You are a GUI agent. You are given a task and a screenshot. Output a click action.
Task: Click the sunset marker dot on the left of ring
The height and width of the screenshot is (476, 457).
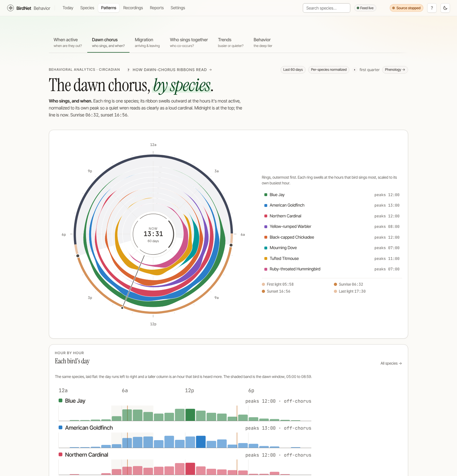pos(78,256)
